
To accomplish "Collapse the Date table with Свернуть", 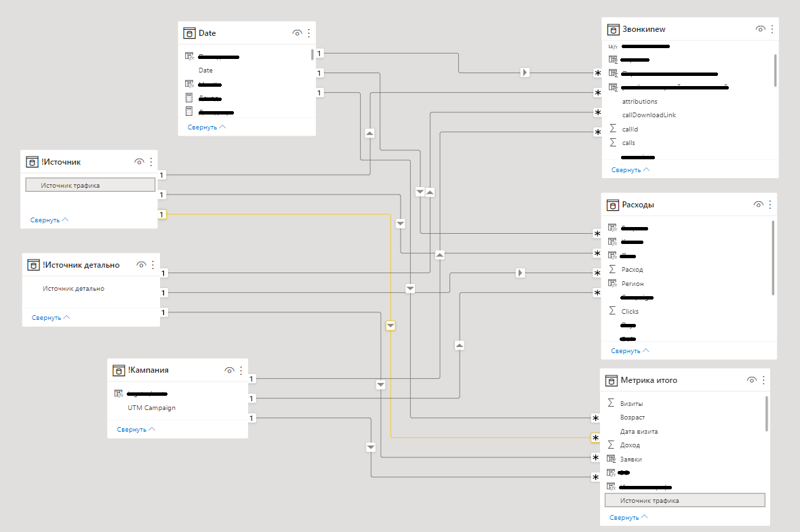I will coord(207,127).
